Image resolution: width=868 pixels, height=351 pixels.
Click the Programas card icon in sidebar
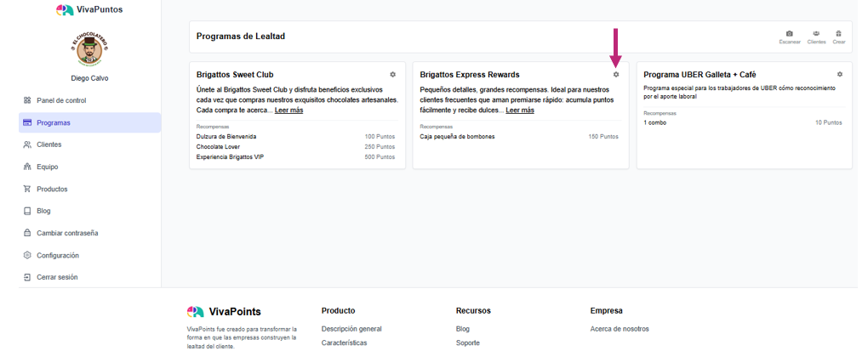click(27, 122)
